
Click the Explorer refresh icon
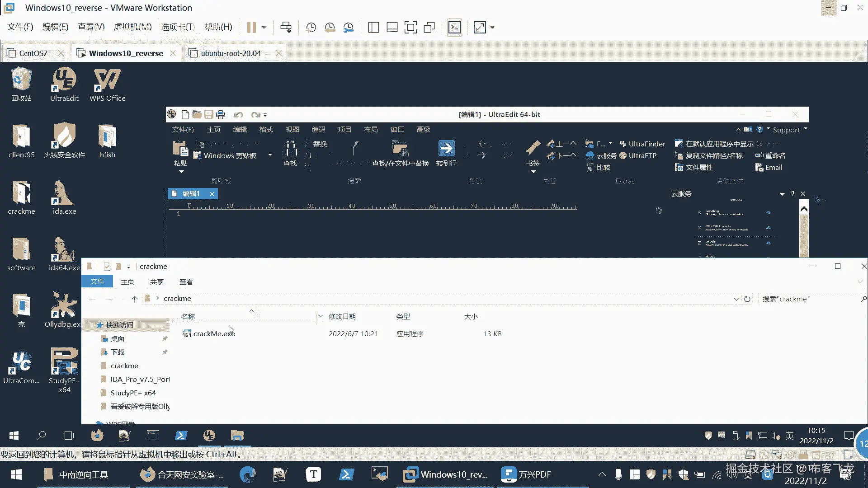747,299
